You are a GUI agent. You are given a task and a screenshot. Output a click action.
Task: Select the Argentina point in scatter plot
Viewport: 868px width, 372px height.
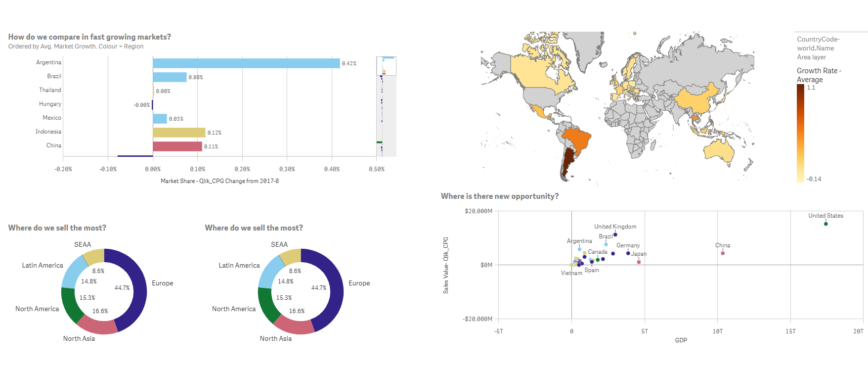click(579, 249)
